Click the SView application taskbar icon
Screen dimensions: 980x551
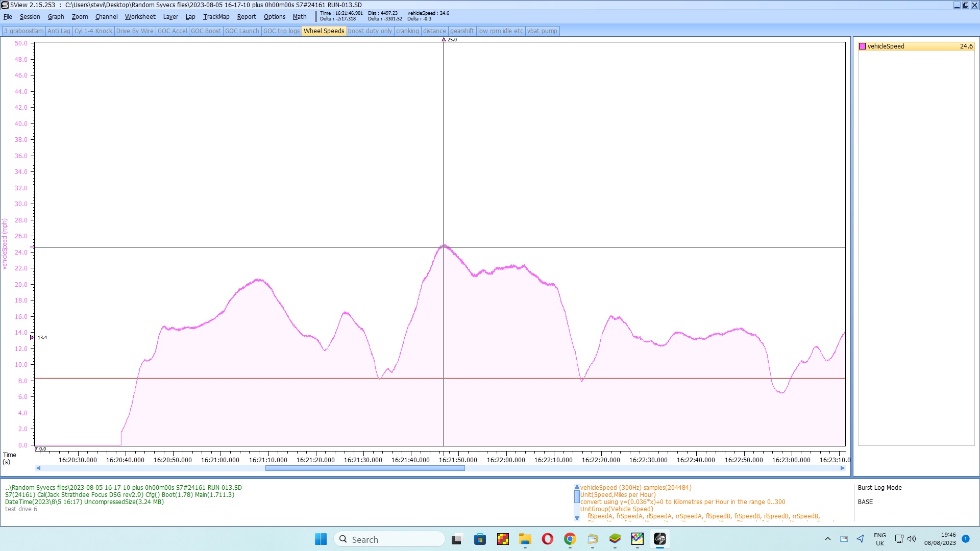coord(659,539)
